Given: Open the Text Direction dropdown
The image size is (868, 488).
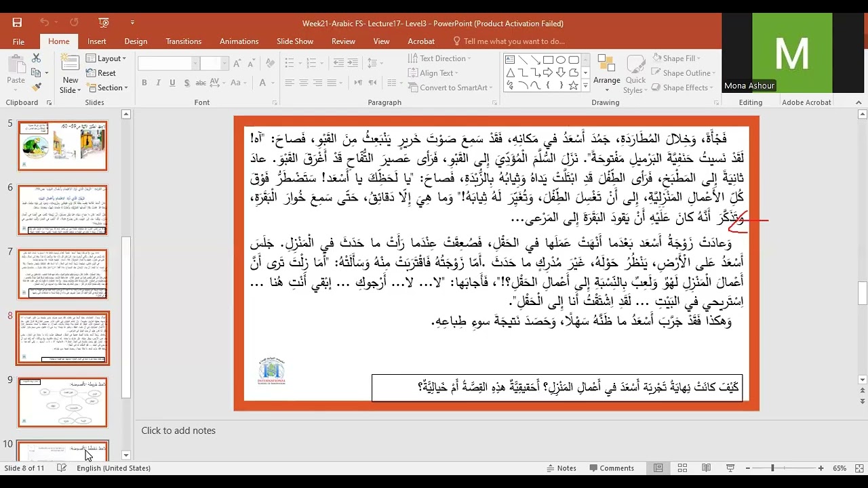Looking at the screenshot, I should click(x=440, y=58).
